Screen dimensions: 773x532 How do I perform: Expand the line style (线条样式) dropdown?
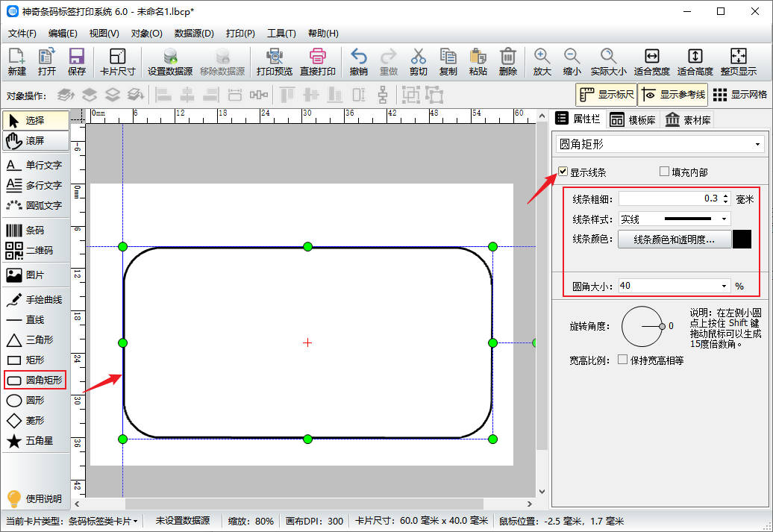click(x=723, y=219)
